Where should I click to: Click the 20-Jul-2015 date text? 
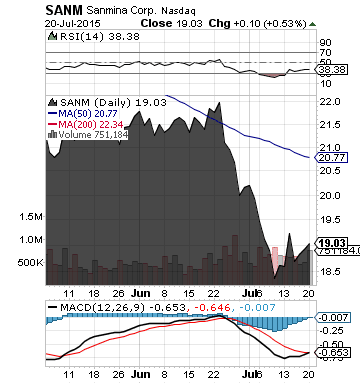(x=73, y=24)
